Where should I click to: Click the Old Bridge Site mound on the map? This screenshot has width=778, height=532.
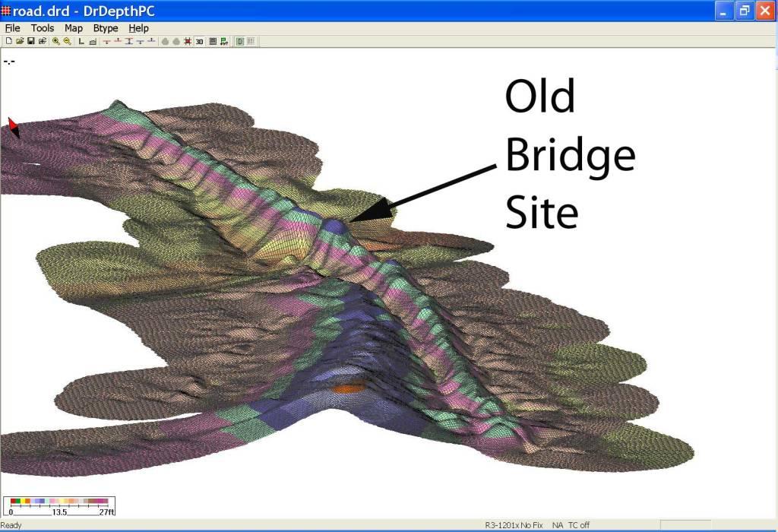pos(334,226)
